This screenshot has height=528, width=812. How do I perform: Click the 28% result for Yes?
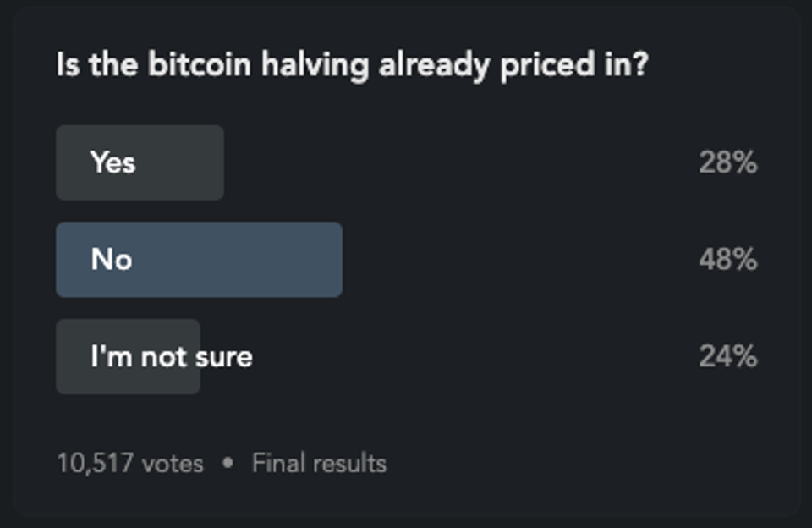(727, 162)
